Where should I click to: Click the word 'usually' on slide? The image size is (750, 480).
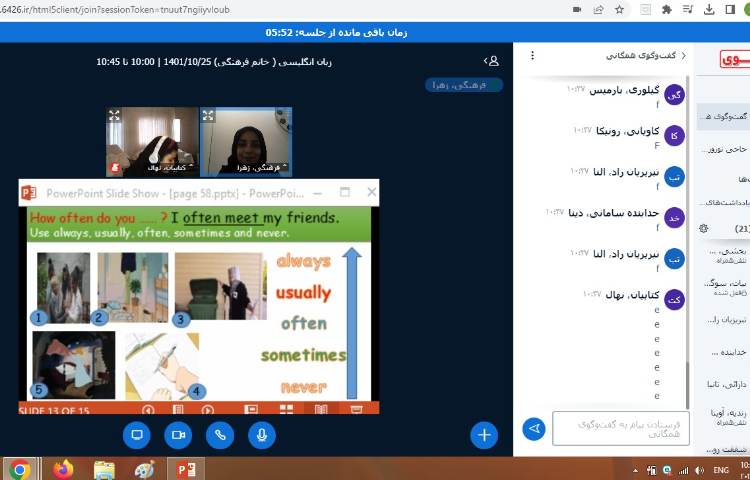coord(303,293)
